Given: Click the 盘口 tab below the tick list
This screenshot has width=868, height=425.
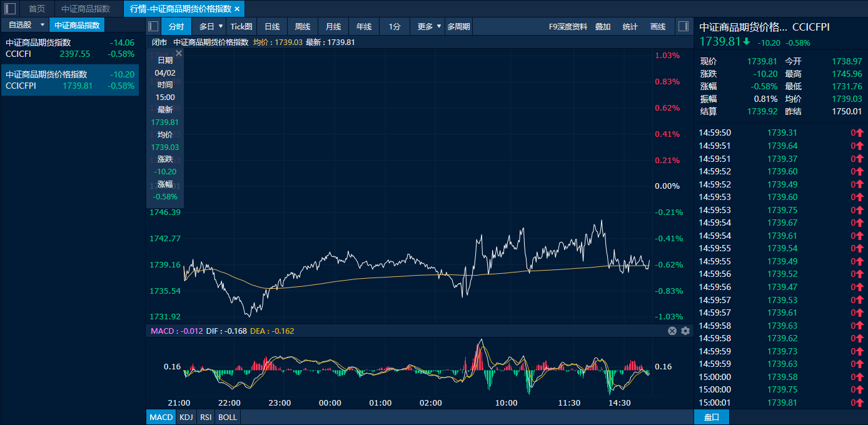Looking at the screenshot, I should pyautogui.click(x=712, y=417).
